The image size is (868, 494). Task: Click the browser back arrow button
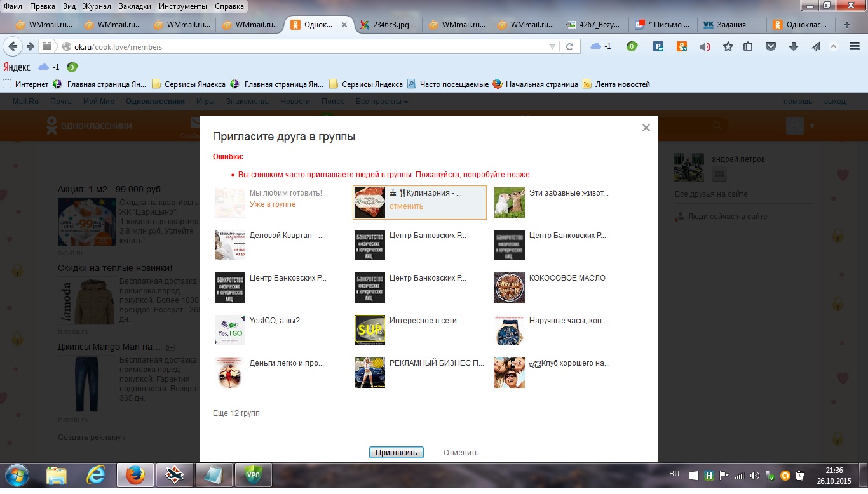13,46
